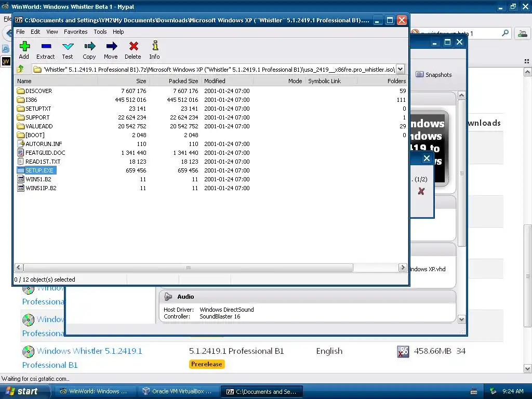Image resolution: width=532 pixels, height=399 pixels.
Task: Click the Delete red X icon
Action: pos(134,46)
